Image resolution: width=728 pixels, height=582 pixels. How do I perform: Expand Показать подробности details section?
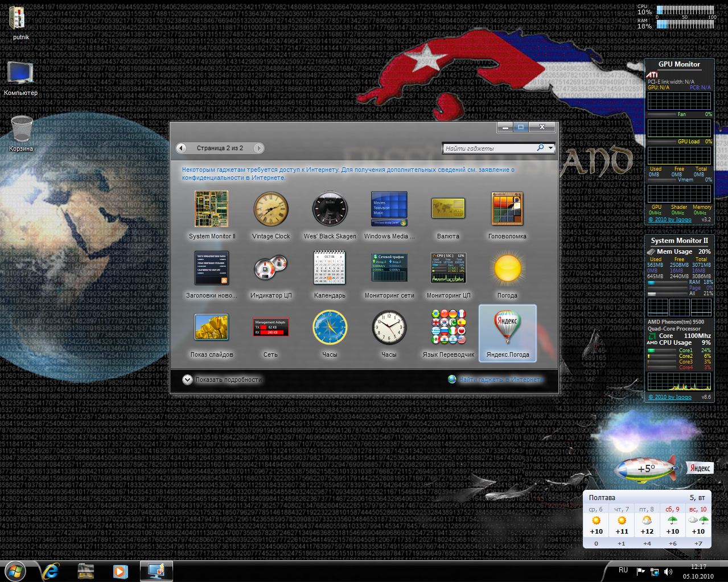pos(188,380)
